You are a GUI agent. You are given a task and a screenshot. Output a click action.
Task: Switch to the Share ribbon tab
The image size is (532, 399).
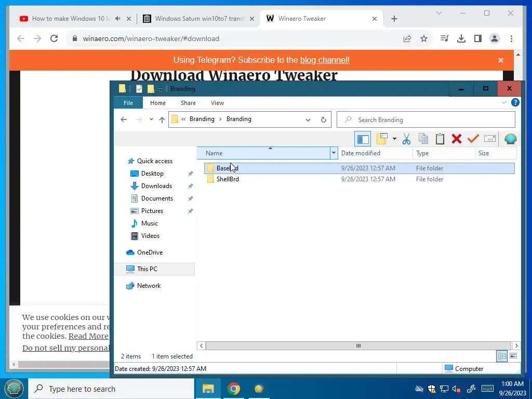point(188,103)
